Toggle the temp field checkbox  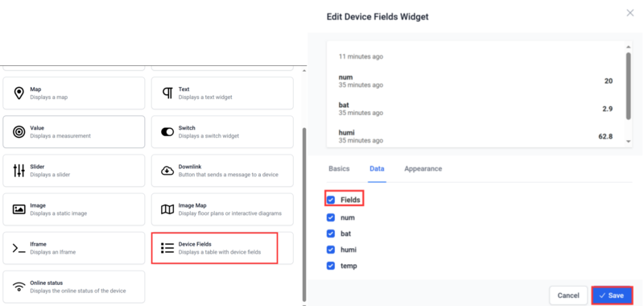click(x=331, y=266)
